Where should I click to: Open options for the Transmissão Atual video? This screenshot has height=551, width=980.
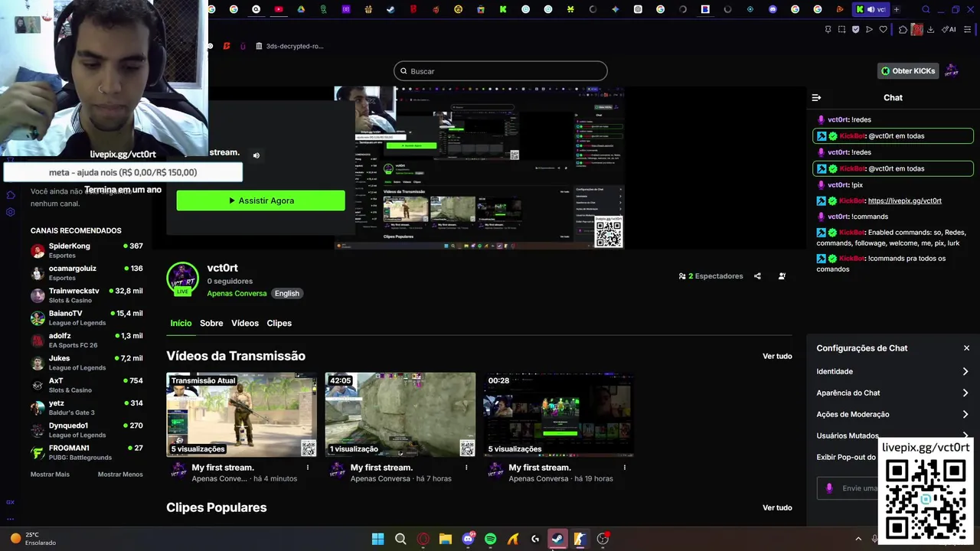[x=308, y=468]
